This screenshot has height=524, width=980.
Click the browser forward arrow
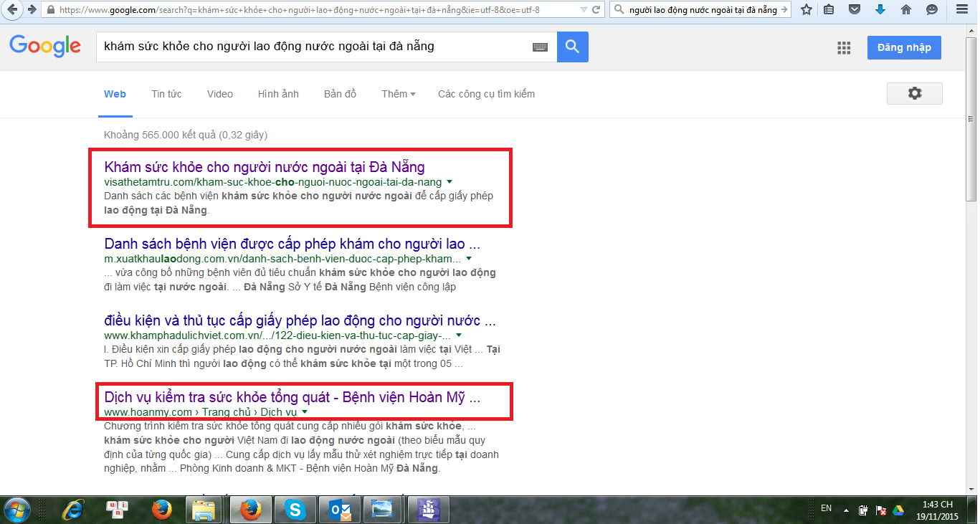pyautogui.click(x=33, y=10)
